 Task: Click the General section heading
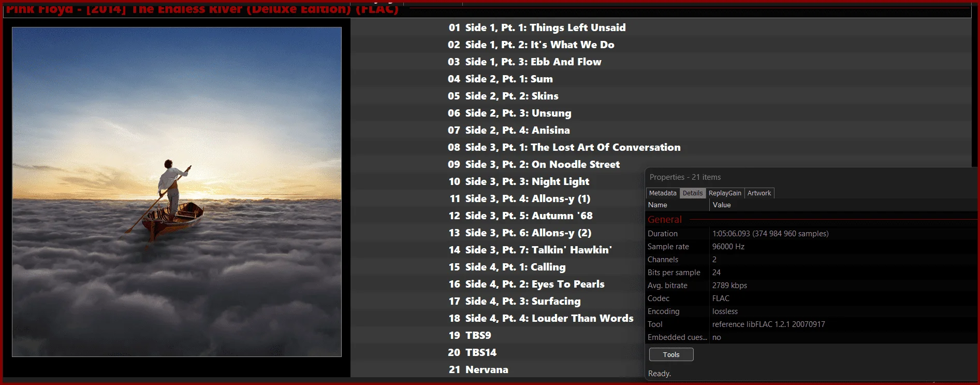pyautogui.click(x=665, y=220)
